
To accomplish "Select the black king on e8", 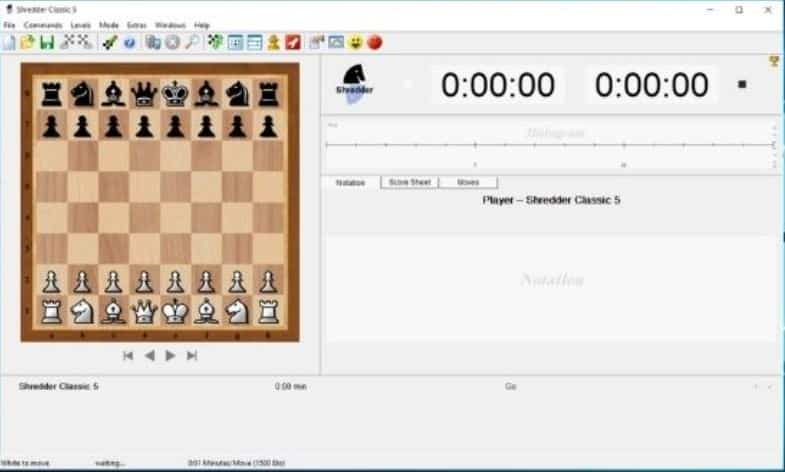I will tap(175, 94).
